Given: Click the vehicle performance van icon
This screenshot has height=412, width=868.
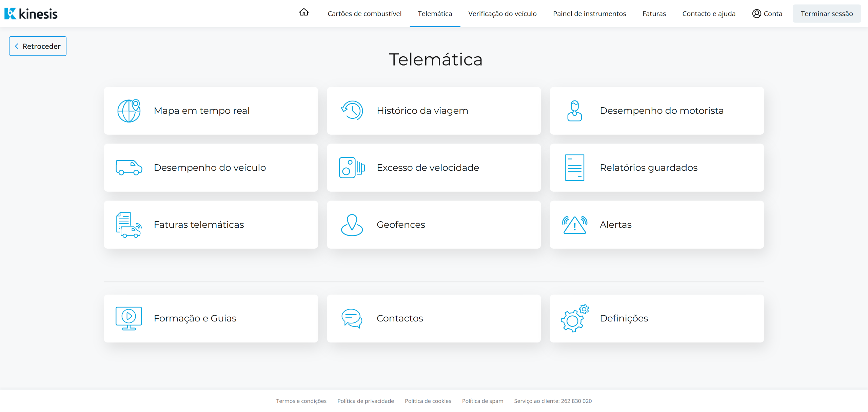Looking at the screenshot, I should click(129, 168).
